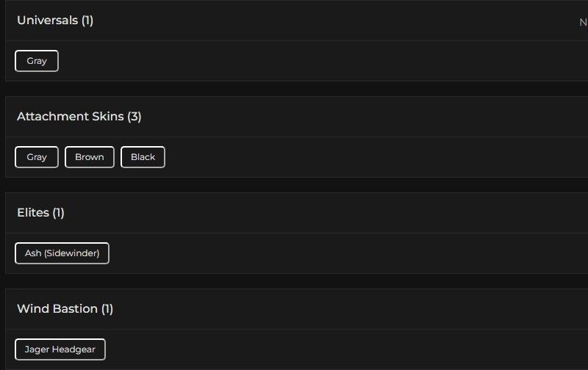This screenshot has width=588, height=370.
Task: Click the Attachment Skins count (3)
Action: [135, 117]
